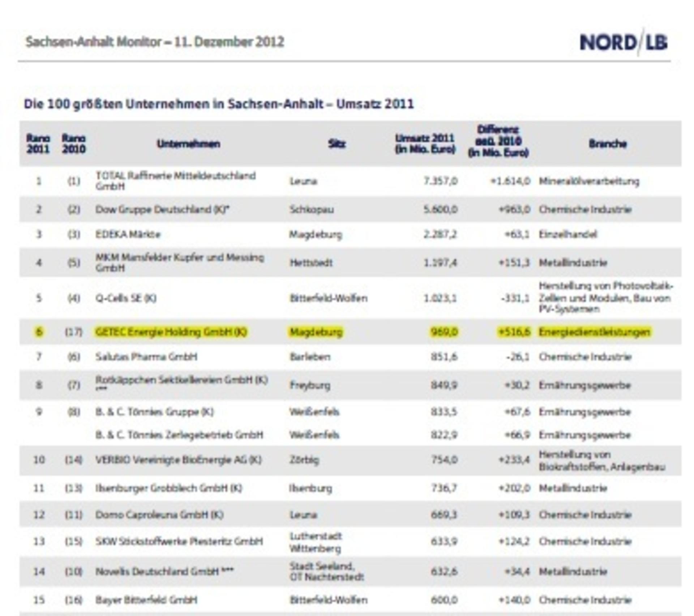
Task: Click the header 'Sachsen-Anhalt Monitor – 11. Dezember 2012'
Action: pyautogui.click(x=155, y=42)
